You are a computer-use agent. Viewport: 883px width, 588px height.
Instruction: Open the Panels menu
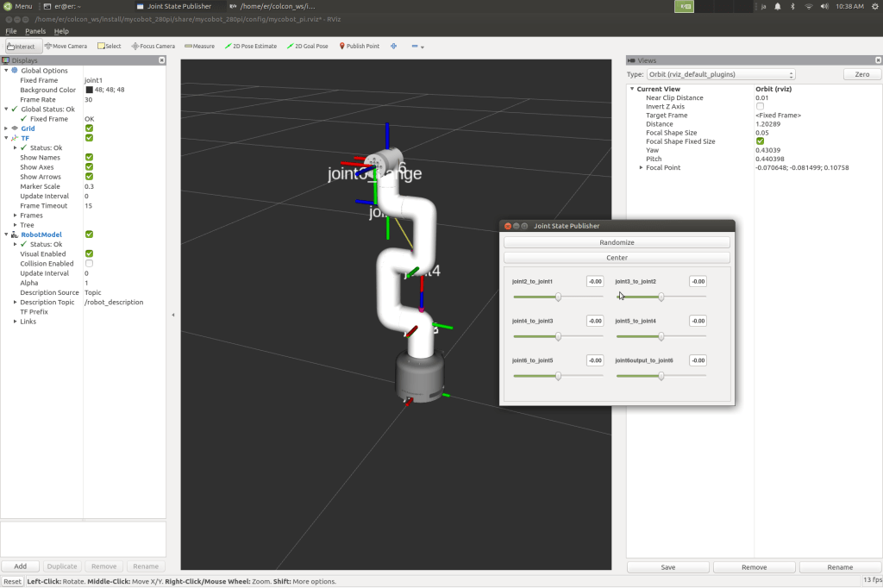coord(35,32)
